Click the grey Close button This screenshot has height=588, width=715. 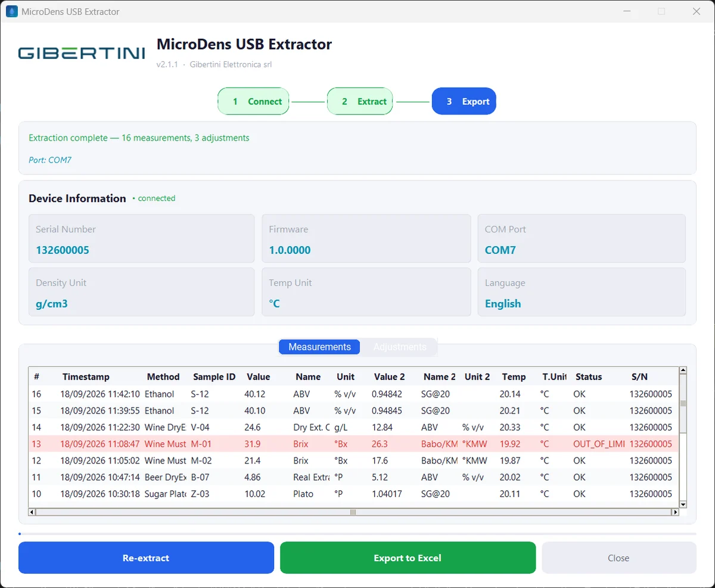pyautogui.click(x=618, y=558)
